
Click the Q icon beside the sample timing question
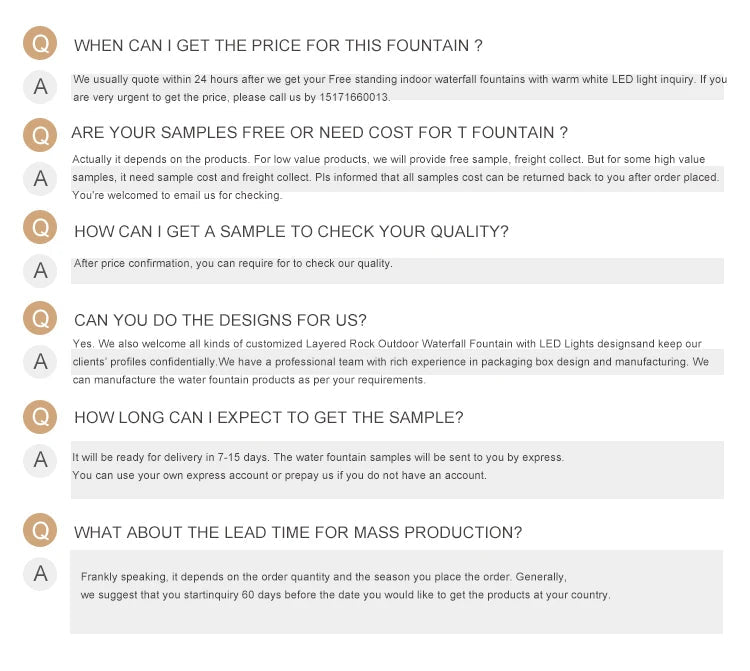click(40, 415)
